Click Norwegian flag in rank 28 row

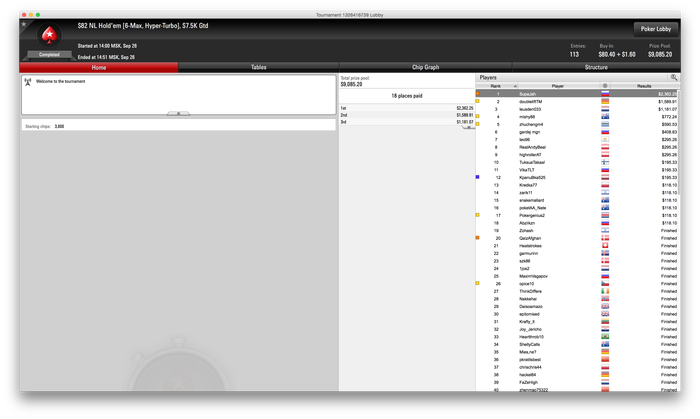(605, 299)
